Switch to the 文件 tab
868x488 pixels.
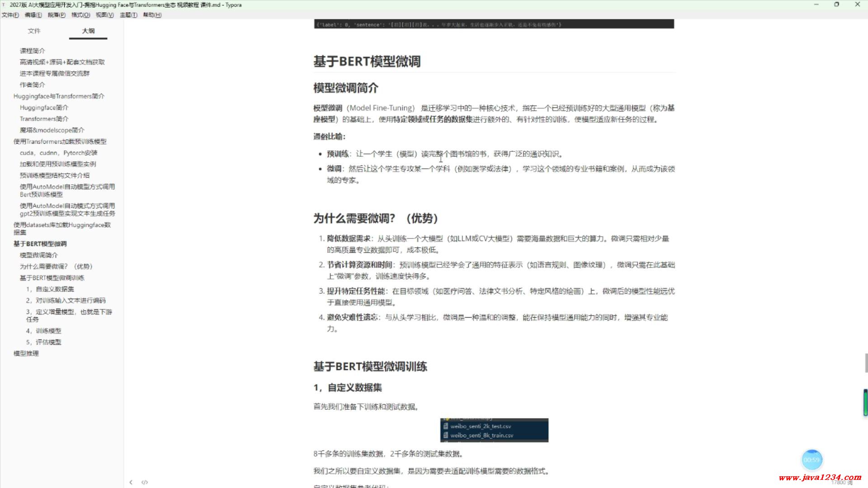pos(34,31)
